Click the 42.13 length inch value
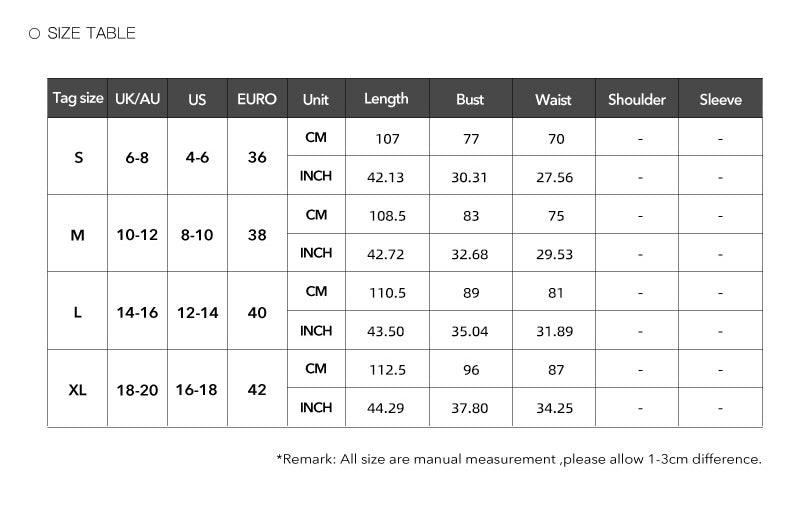The image size is (790, 506). point(386,177)
